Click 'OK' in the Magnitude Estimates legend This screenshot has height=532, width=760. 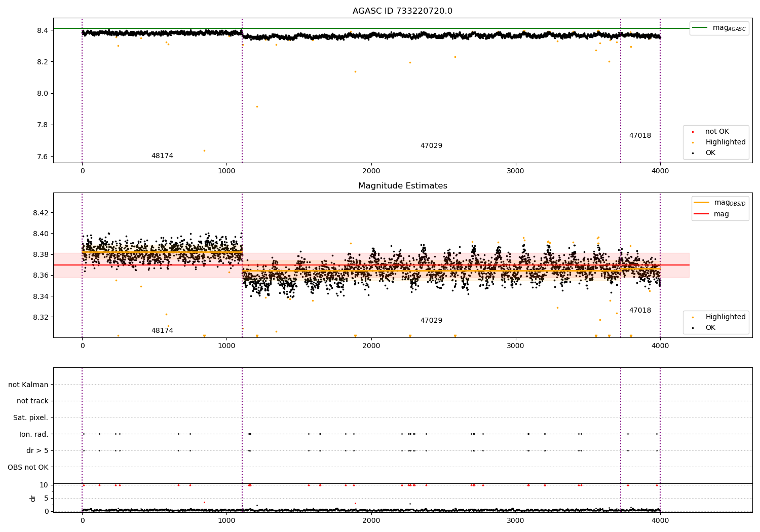710,328
